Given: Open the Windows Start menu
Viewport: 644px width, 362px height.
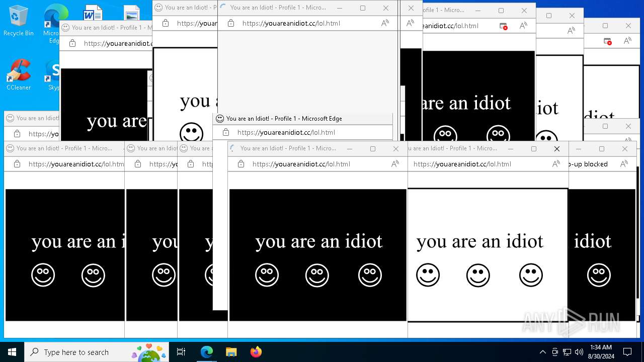Looking at the screenshot, I should tap(12, 352).
